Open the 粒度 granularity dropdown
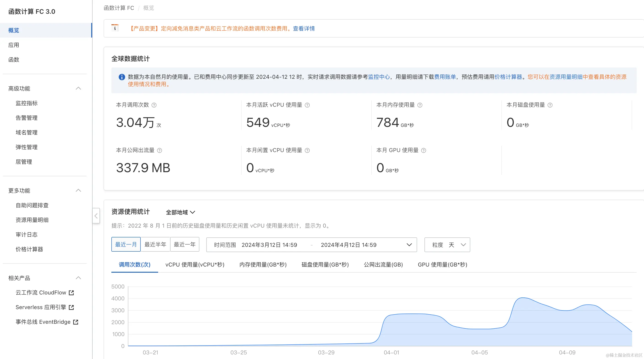This screenshot has width=644, height=359. click(x=447, y=245)
